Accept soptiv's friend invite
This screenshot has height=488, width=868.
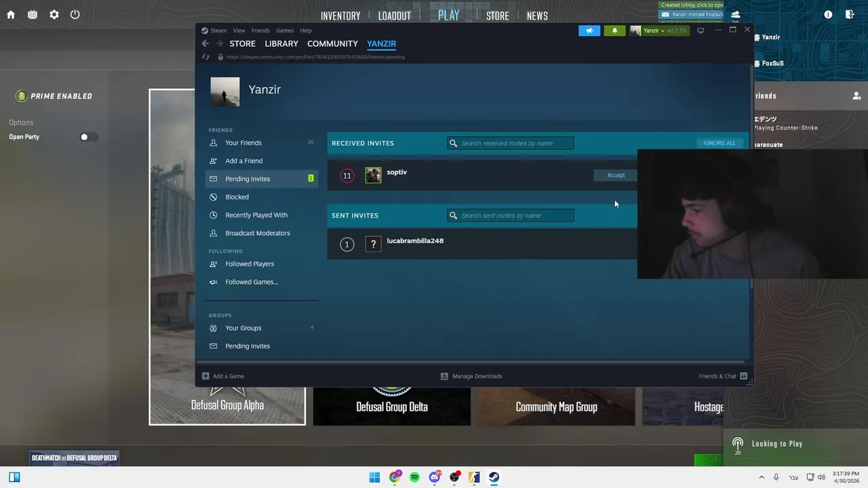click(615, 176)
